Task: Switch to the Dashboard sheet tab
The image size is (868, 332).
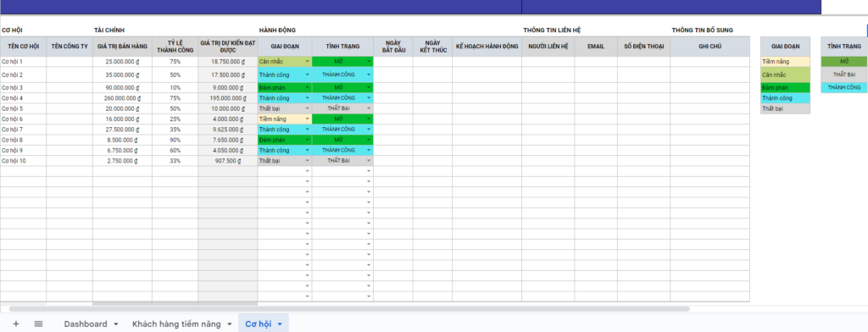Action: [86, 324]
